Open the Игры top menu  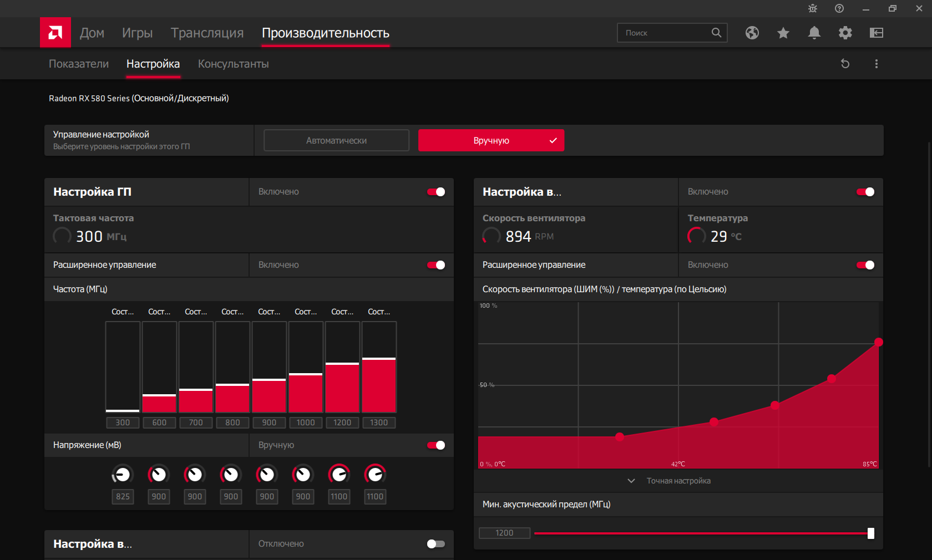137,33
